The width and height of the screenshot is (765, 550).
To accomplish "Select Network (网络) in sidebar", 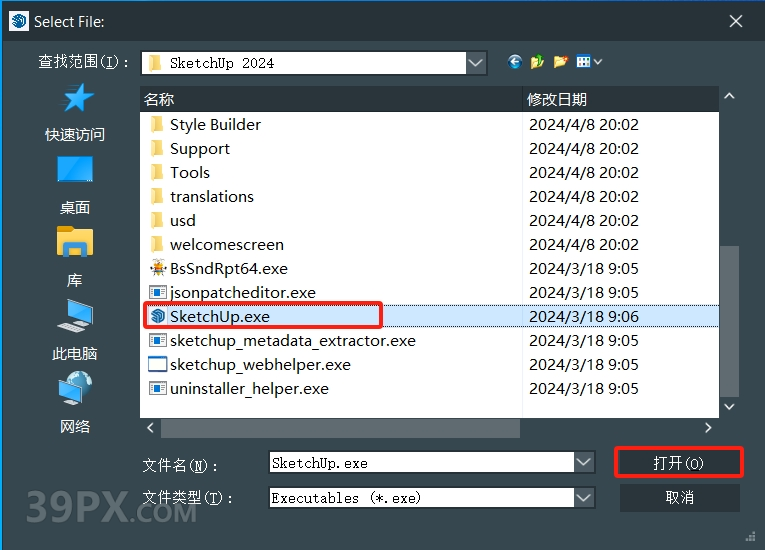I will click(75, 403).
